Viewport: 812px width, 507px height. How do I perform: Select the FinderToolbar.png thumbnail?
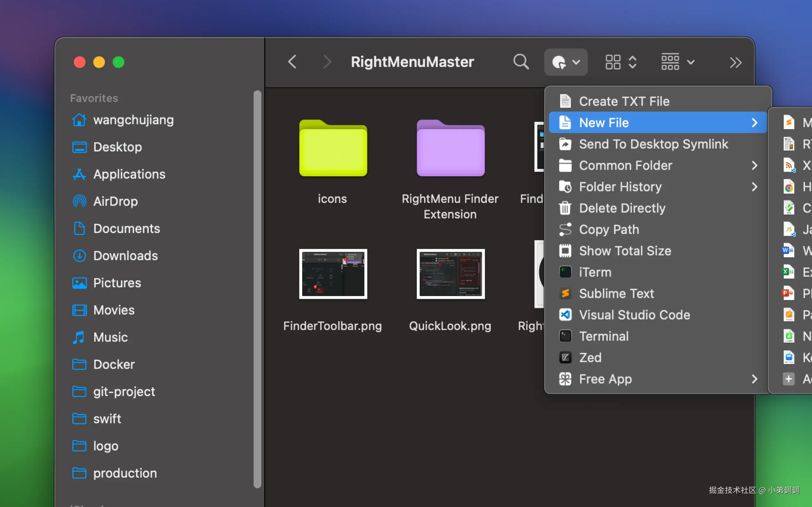pyautogui.click(x=333, y=274)
